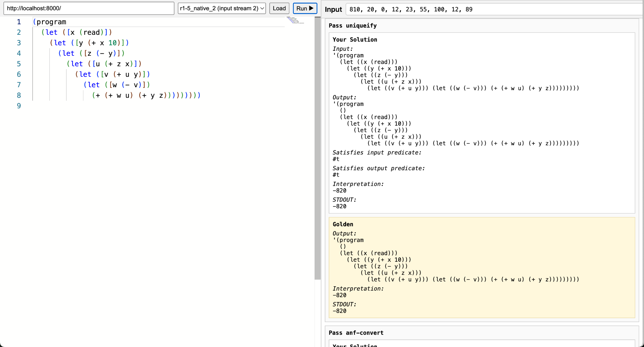Image resolution: width=644 pixels, height=347 pixels.
Task: Click '(- y)' in editor line 4
Action: point(106,53)
